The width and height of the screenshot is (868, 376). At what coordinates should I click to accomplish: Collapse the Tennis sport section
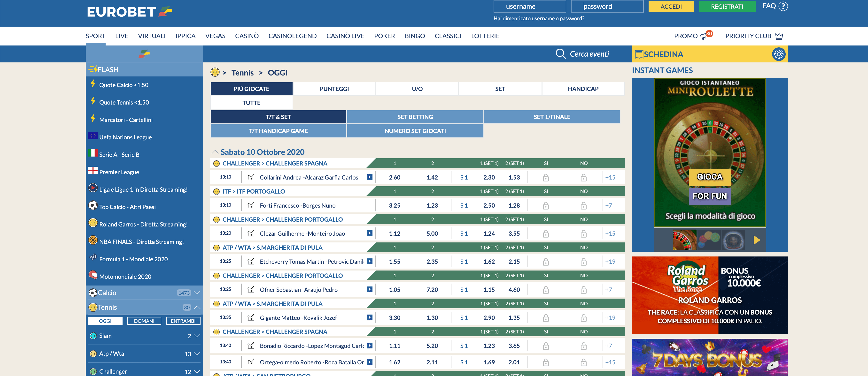click(x=197, y=307)
